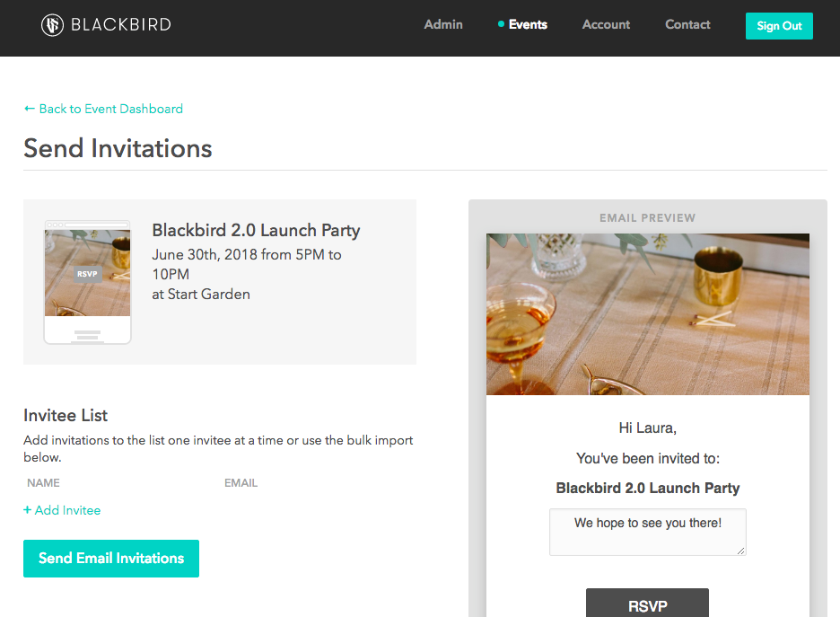Click the EMAIL PREVIEW heading

coord(648,218)
